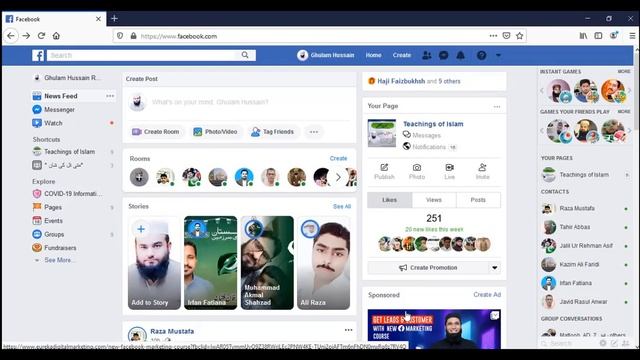Open chat with Raza Mustafa contact
Viewport: 640px width, 360px height.
click(585, 209)
